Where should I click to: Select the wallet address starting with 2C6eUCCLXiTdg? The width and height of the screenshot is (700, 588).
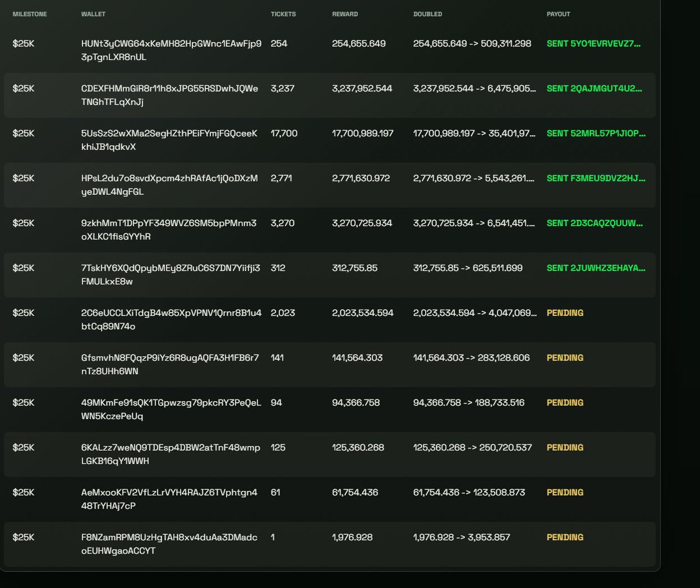[x=171, y=320]
